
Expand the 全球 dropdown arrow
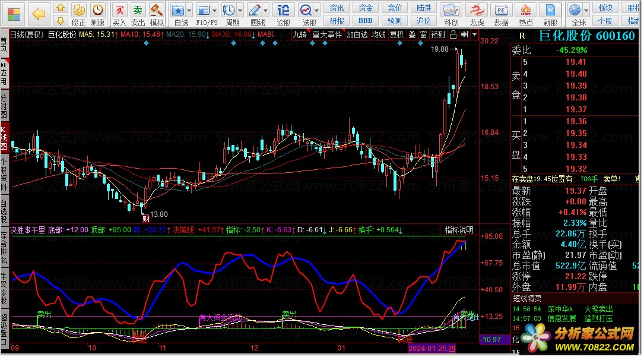pyautogui.click(x=586, y=10)
